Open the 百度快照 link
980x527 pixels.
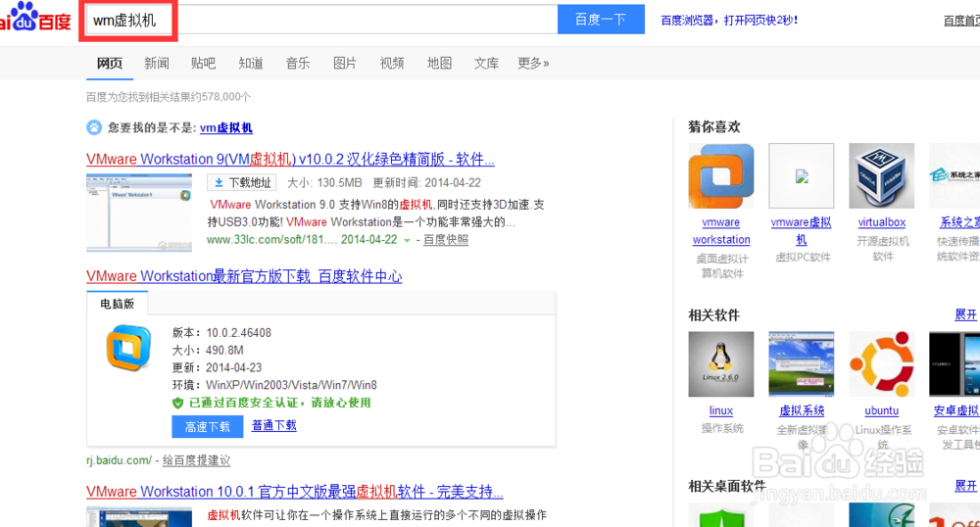pos(446,240)
